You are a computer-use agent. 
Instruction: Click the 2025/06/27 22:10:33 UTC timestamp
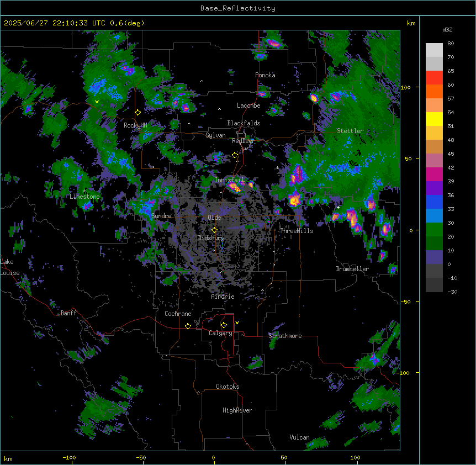coord(55,23)
